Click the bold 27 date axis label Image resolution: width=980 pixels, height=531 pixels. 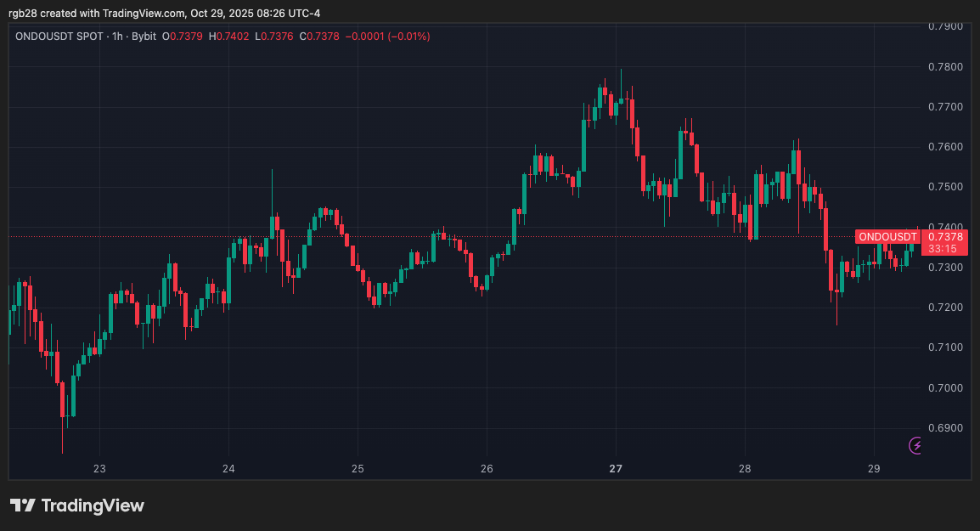click(x=616, y=468)
